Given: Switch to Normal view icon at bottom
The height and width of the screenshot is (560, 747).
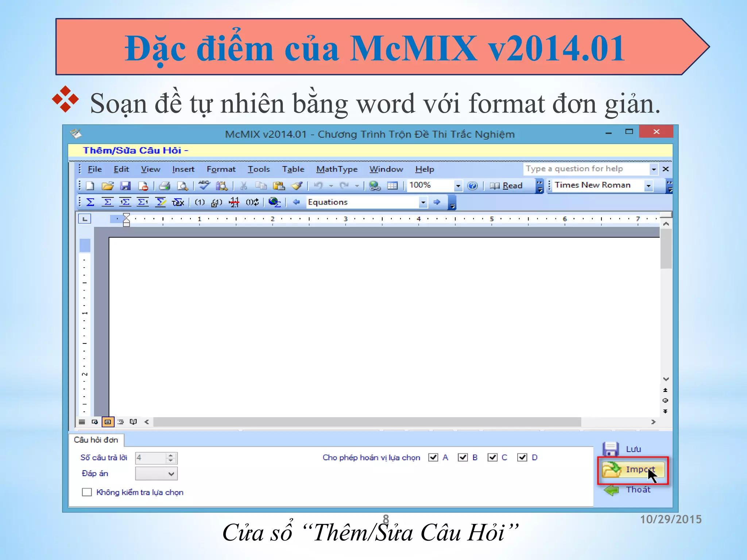Looking at the screenshot, I should click(82, 422).
